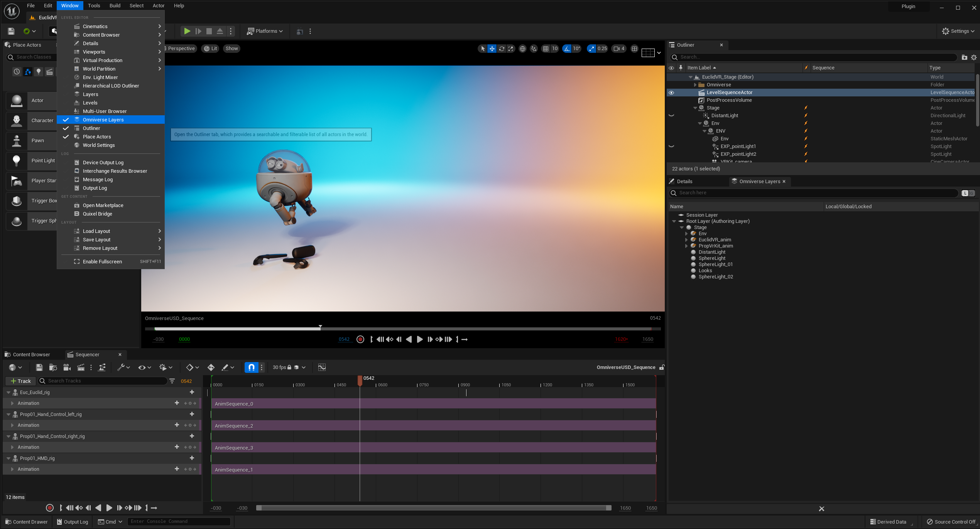Click the Sequencer render movie clapper icon
Screen dimensions: 980x529
[81, 367]
